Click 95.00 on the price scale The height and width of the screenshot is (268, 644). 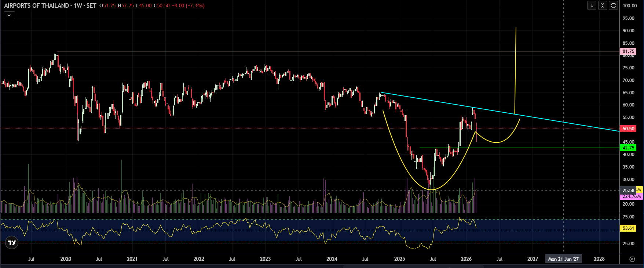(629, 18)
